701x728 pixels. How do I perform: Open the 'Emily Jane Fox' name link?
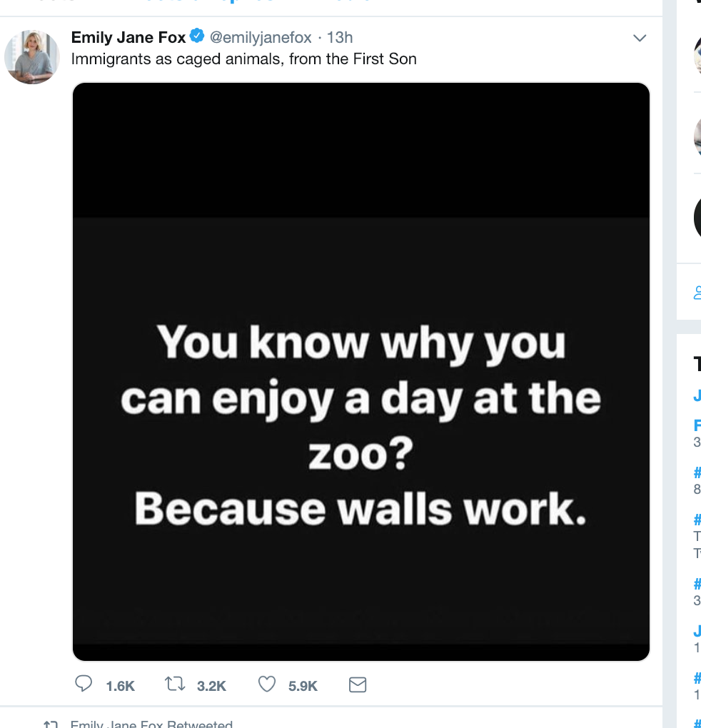coord(128,37)
